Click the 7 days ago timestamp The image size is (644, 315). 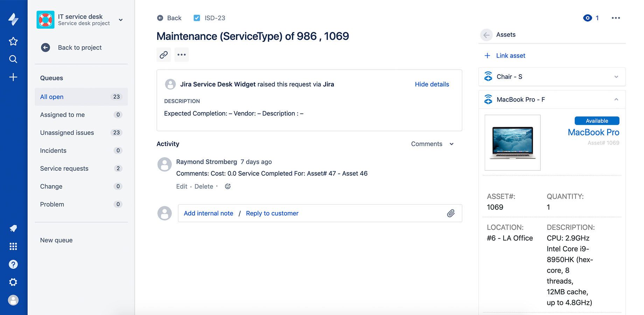tap(256, 162)
